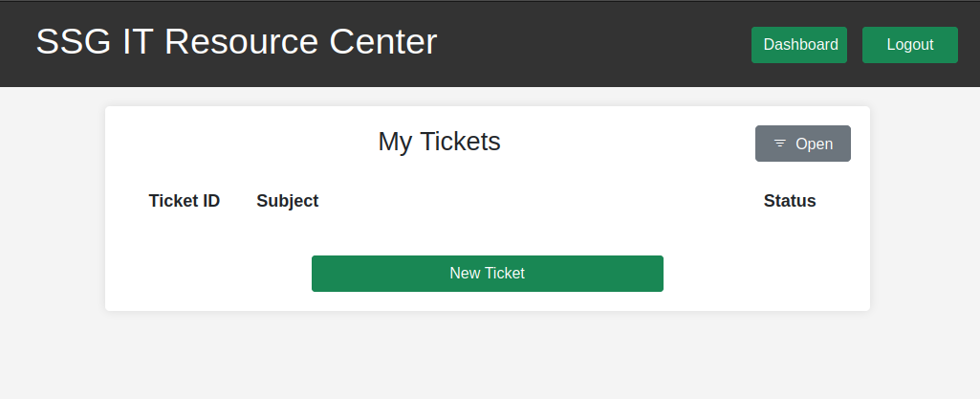Expand the Open ticket status filter
Viewport: 980px width, 399px height.
[x=803, y=144]
